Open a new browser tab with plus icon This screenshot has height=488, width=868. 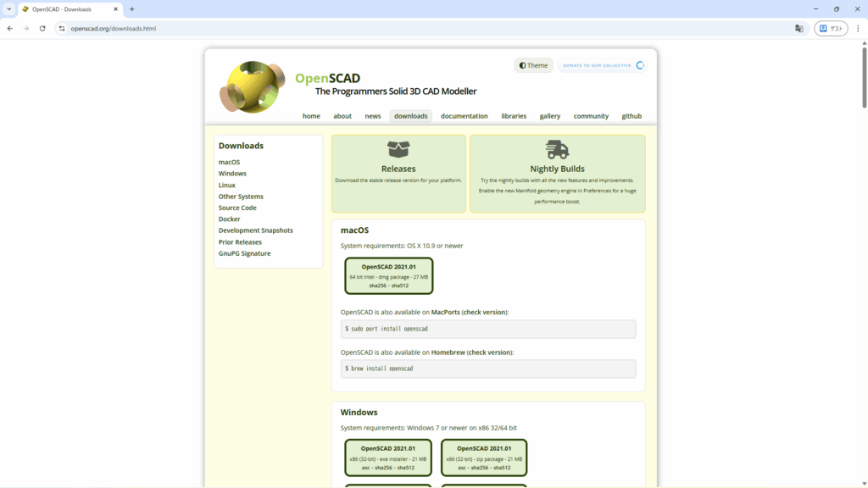point(131,9)
